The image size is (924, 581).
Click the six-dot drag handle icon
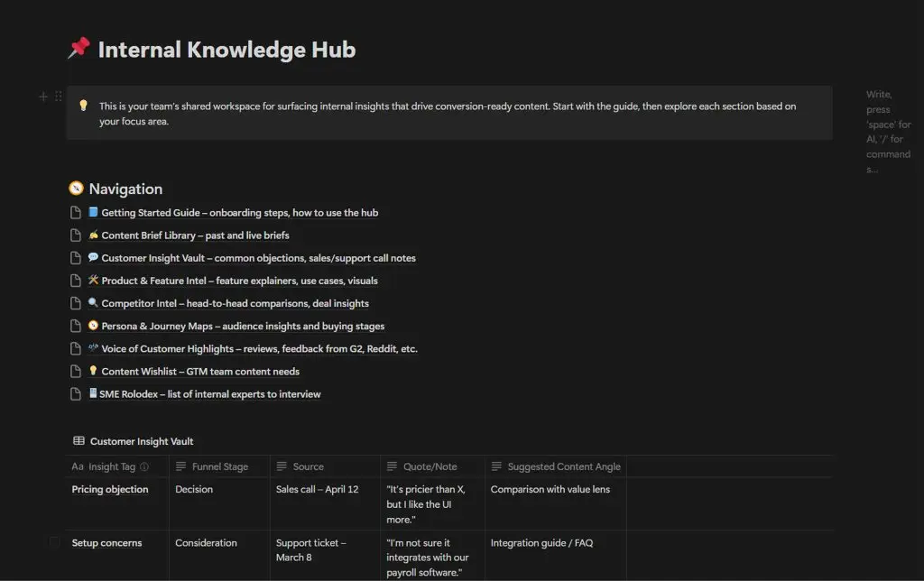click(x=59, y=96)
